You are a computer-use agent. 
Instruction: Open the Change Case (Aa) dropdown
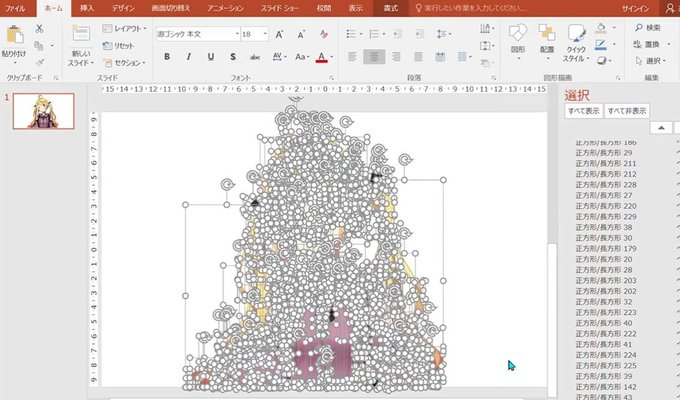302,57
